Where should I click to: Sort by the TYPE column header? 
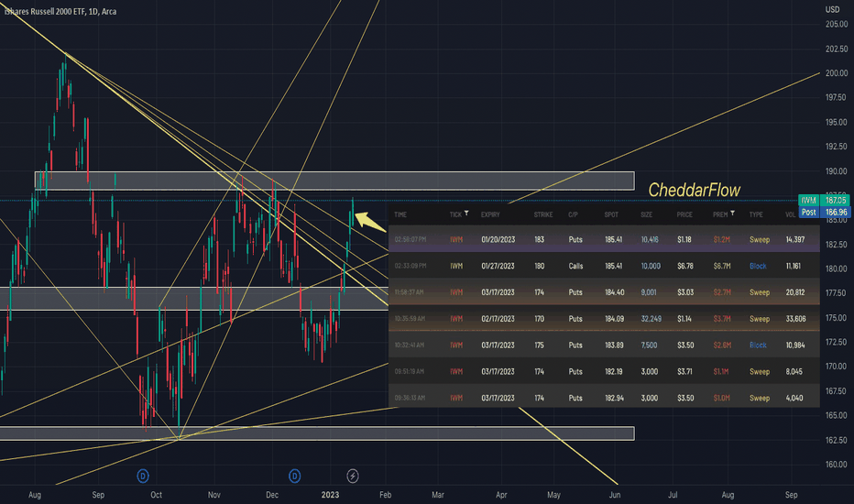756,214
